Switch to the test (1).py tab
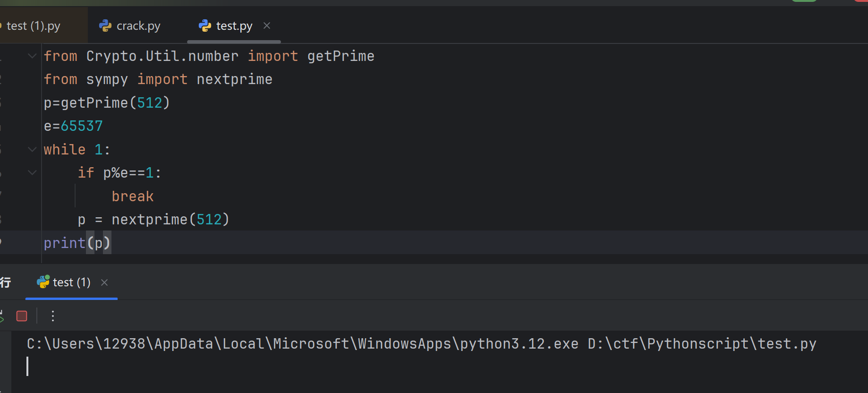 [33, 26]
